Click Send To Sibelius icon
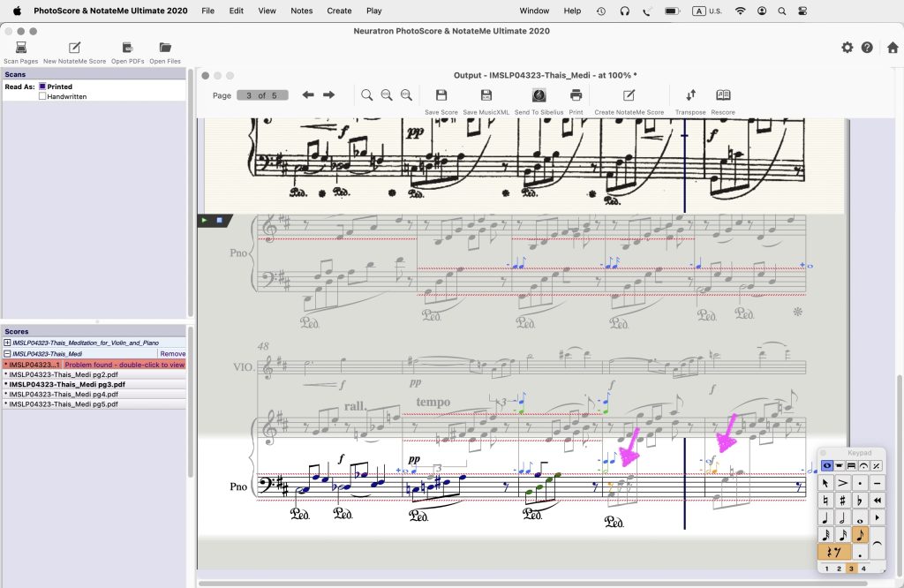The image size is (904, 588). [x=539, y=95]
